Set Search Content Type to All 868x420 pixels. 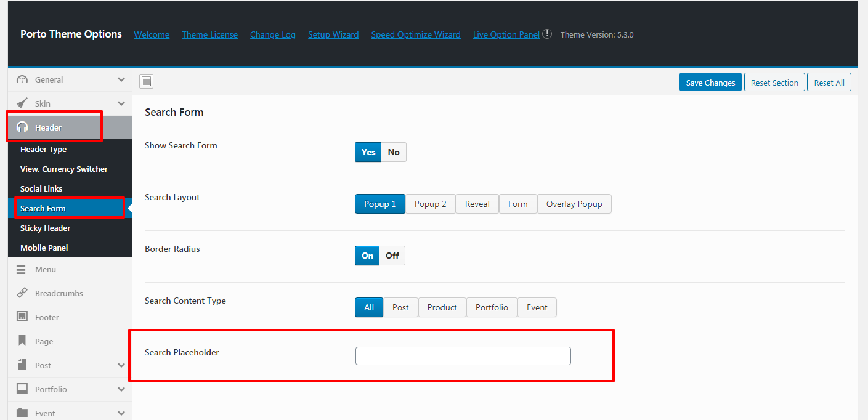click(x=369, y=307)
